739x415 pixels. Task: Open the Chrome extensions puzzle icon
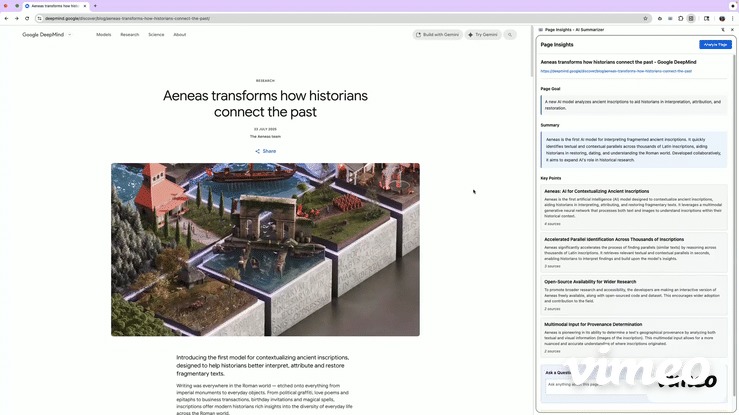tap(681, 18)
